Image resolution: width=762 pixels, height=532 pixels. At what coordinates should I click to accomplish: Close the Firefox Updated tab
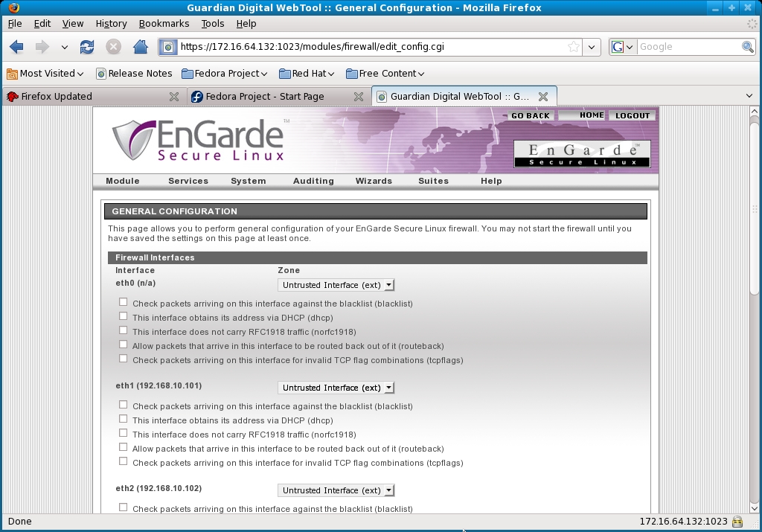173,97
